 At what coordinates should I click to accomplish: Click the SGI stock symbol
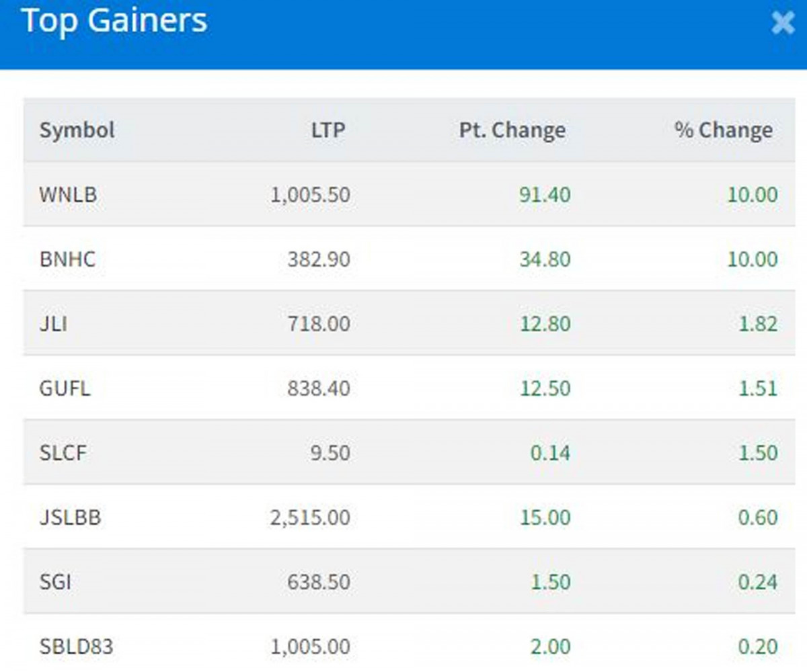55,582
